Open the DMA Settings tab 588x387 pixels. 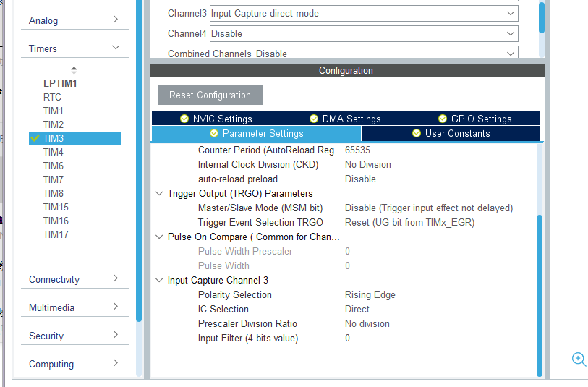(345, 119)
